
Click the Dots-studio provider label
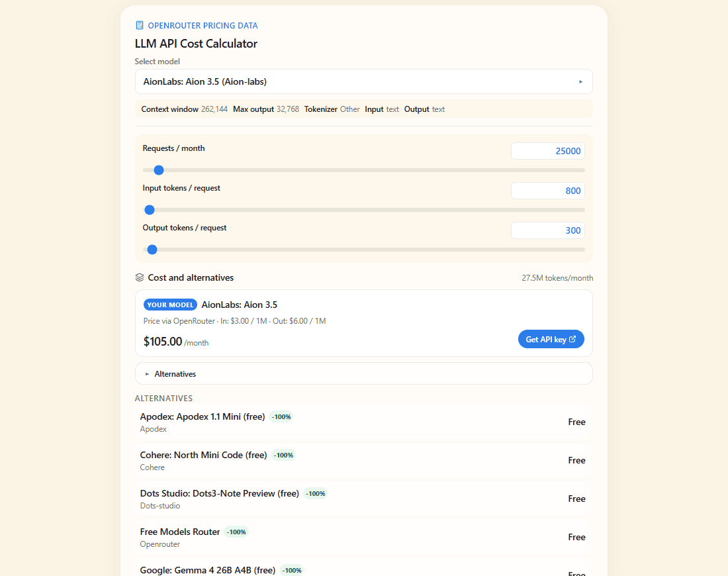[160, 506]
